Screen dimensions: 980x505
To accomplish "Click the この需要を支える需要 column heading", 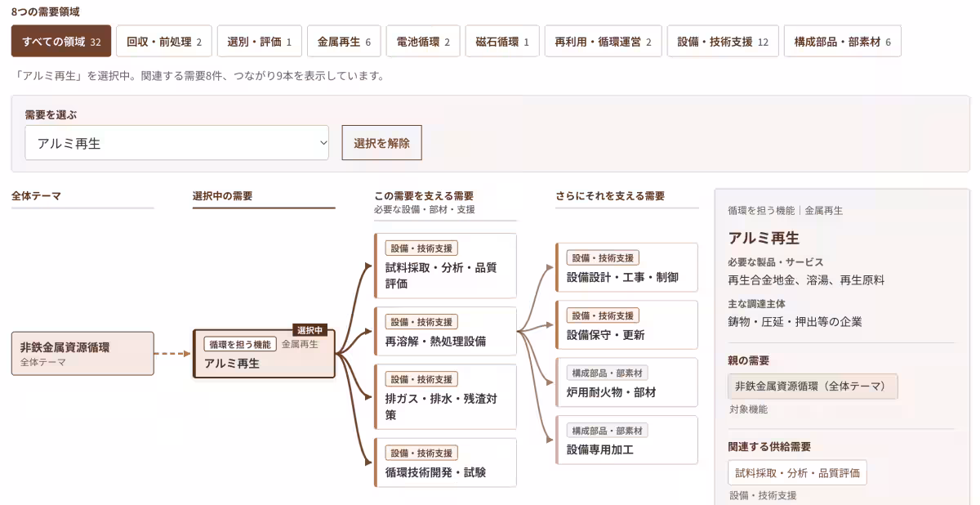I will click(424, 196).
